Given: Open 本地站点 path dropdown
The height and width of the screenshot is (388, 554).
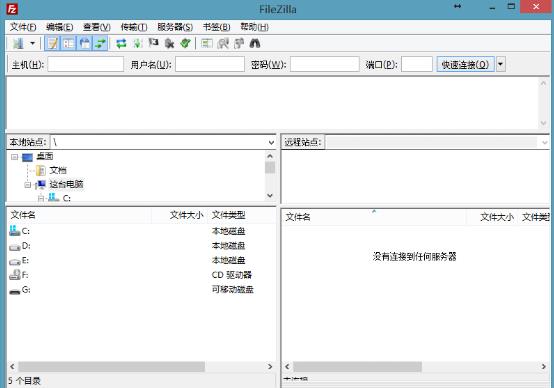Looking at the screenshot, I should (271, 142).
